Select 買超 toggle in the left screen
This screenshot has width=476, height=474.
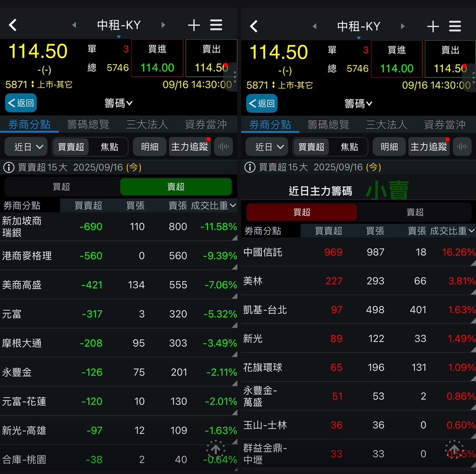coord(61,187)
